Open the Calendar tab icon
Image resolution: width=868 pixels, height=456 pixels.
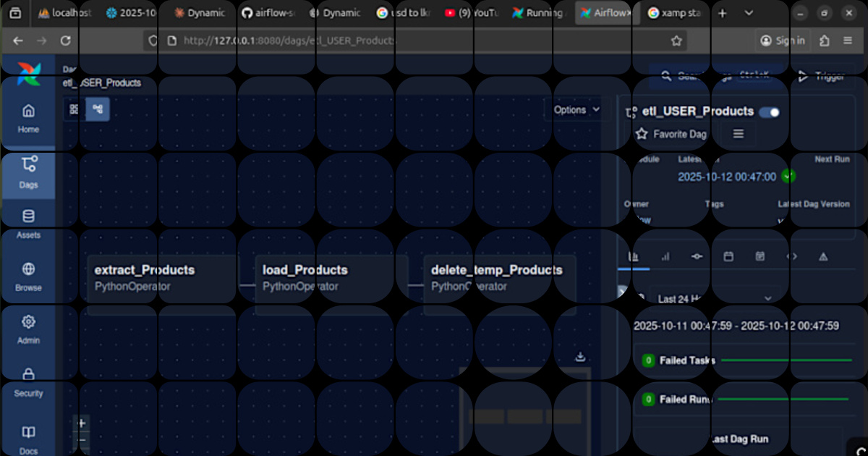click(x=728, y=256)
